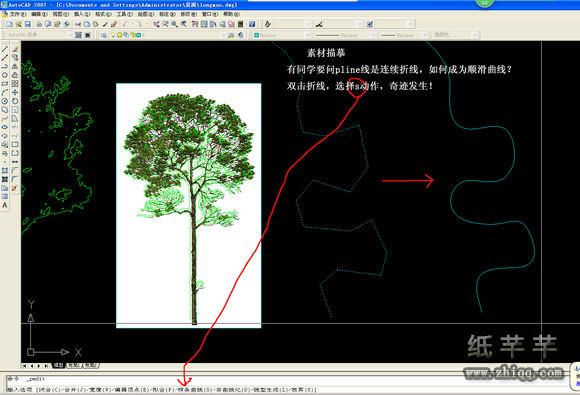Click the Save icon in standard toolbar
580x395 pixels.
pos(28,24)
